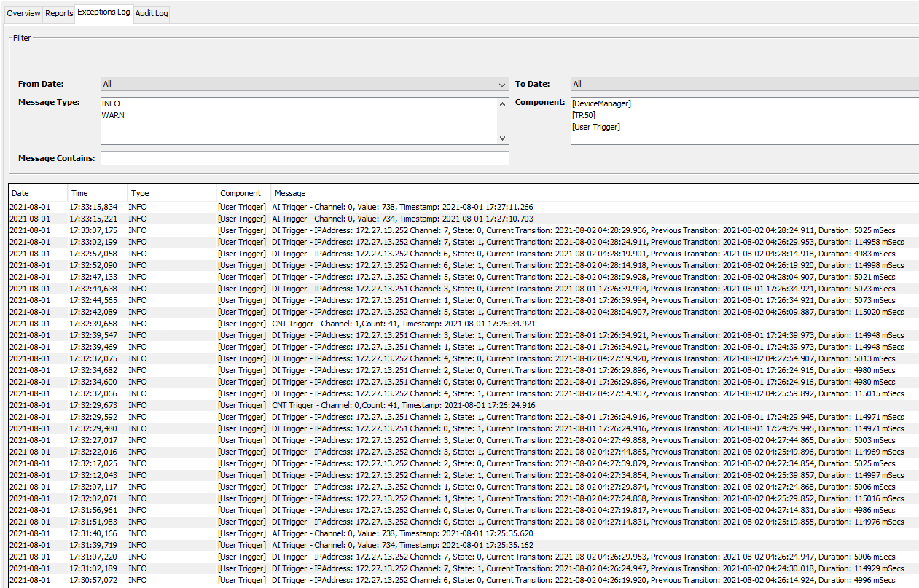
Task: Select INFO in Message Type list
Action: (x=111, y=103)
